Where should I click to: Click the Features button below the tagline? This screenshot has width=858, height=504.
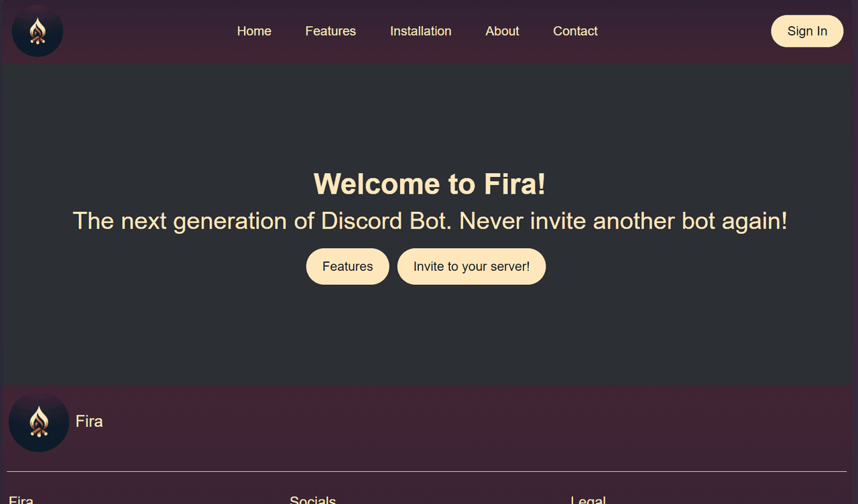347,267
